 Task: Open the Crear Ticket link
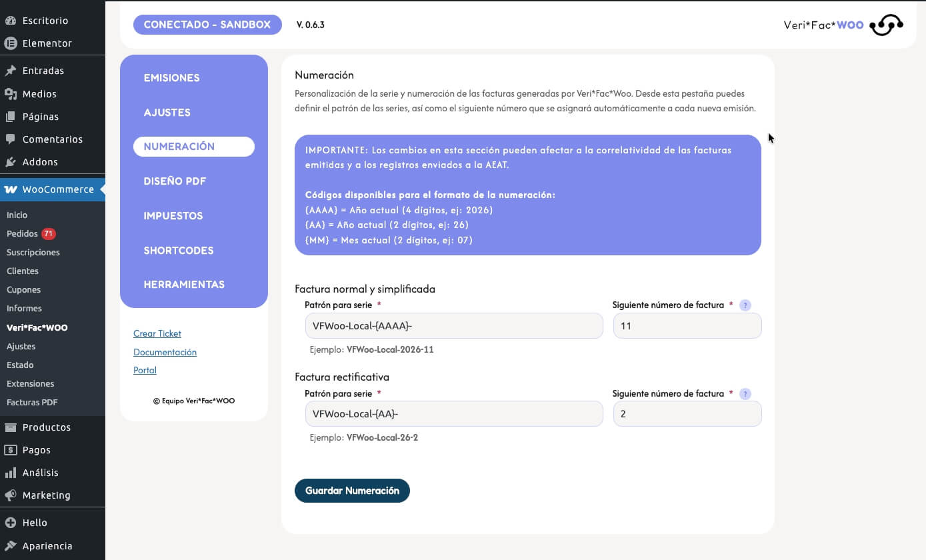coord(157,333)
